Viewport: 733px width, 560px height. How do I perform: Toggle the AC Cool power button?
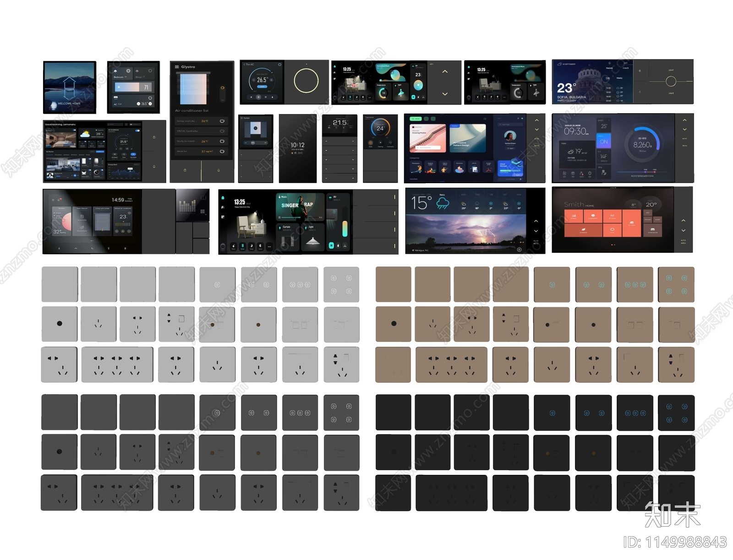[x=150, y=98]
